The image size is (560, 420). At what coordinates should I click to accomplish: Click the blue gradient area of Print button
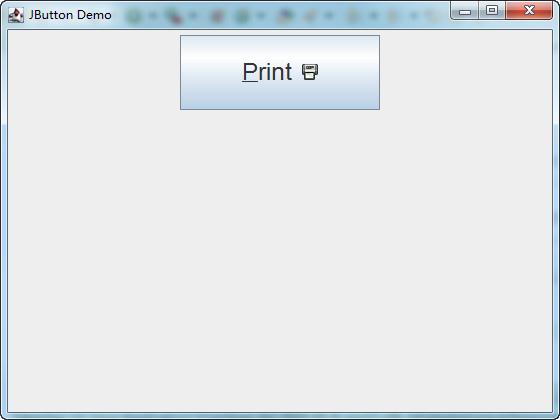280,96
